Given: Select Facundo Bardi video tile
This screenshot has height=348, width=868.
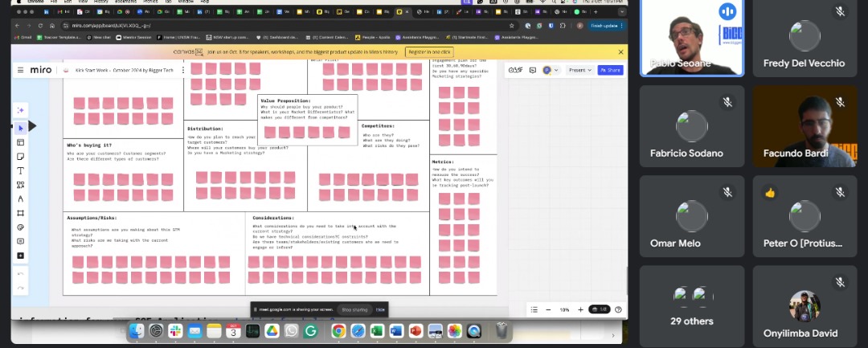Looking at the screenshot, I should (x=805, y=126).
